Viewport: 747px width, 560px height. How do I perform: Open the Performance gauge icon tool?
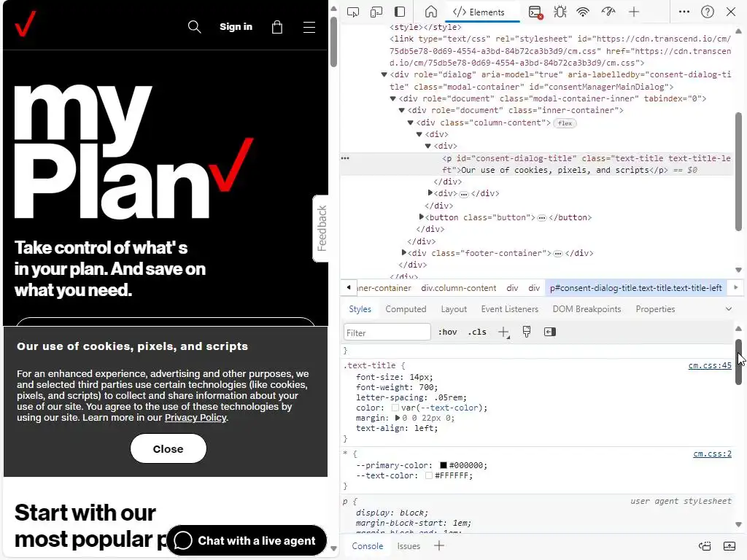coord(608,12)
